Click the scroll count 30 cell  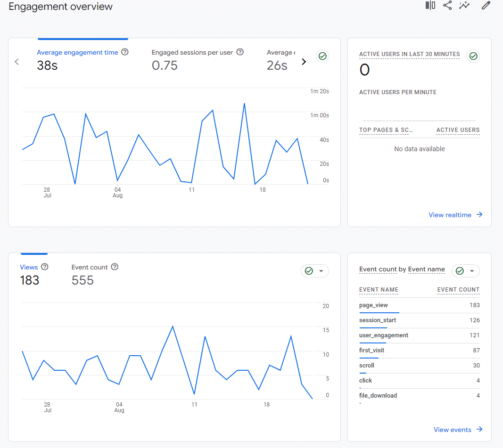tap(477, 365)
